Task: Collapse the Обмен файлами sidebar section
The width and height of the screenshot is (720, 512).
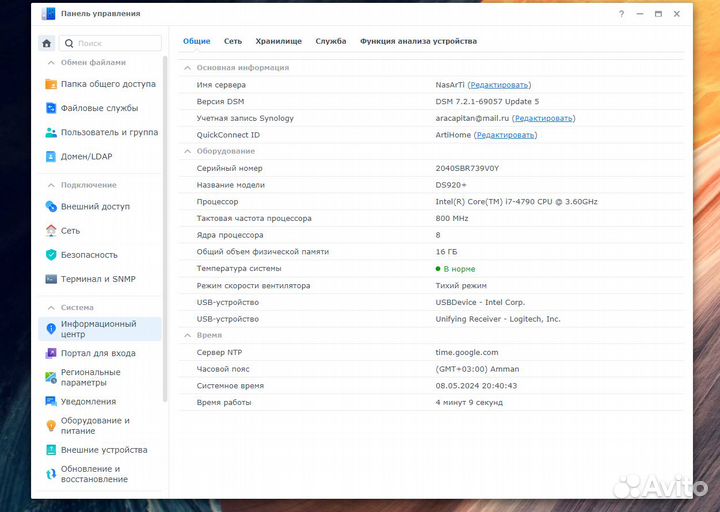Action: tap(51, 62)
